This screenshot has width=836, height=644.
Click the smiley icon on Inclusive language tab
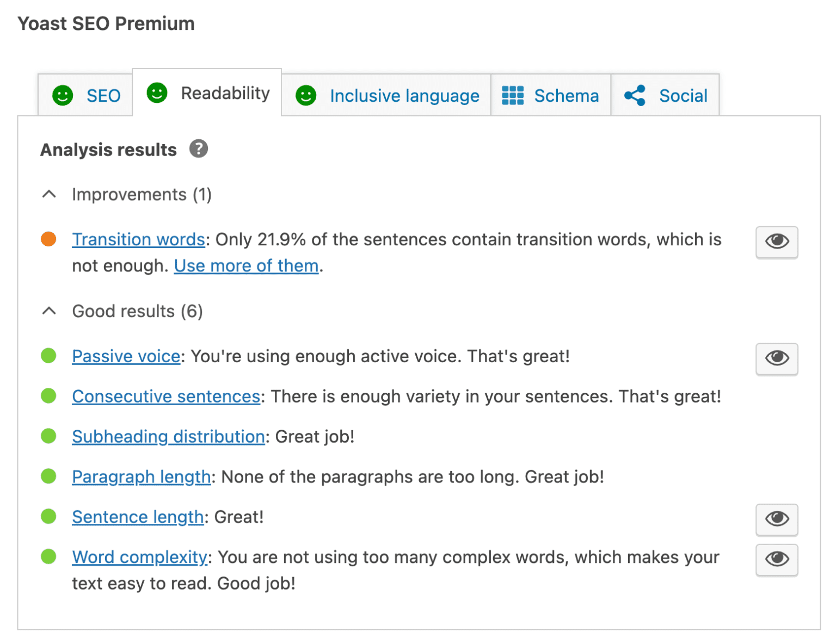click(306, 95)
